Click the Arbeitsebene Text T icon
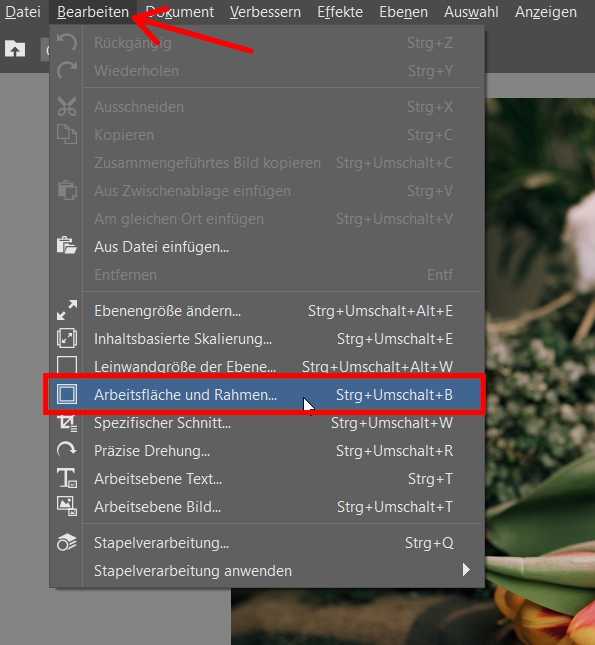Viewport: 595px width, 645px height. coord(67,478)
